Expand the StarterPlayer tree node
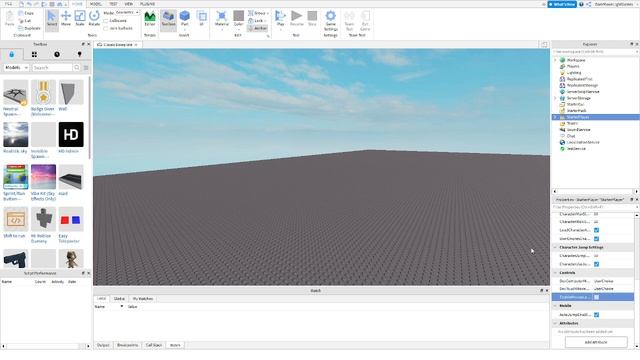Viewport: 640px width, 360px height. [x=555, y=117]
